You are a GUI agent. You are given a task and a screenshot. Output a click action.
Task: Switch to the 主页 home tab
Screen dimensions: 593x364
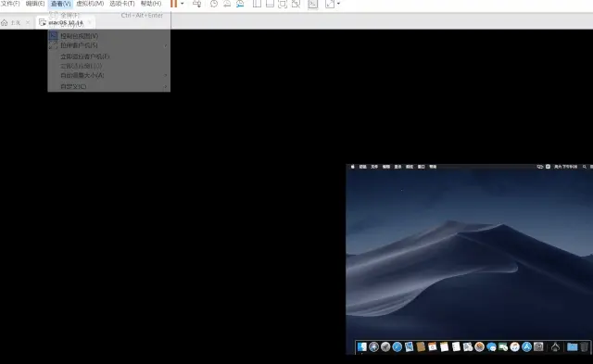(x=11, y=22)
